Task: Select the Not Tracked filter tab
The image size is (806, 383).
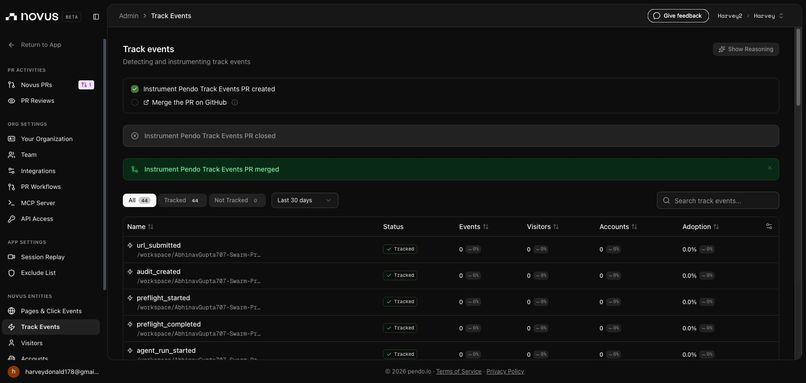Action: (237, 200)
